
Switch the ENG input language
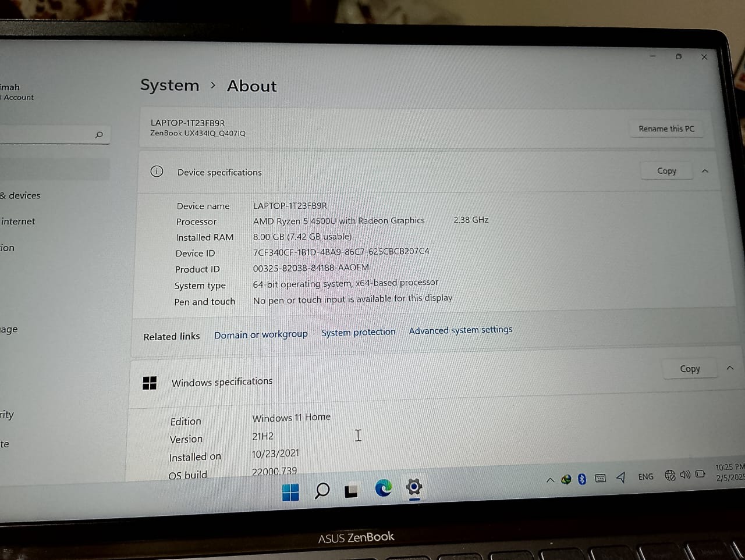point(645,476)
